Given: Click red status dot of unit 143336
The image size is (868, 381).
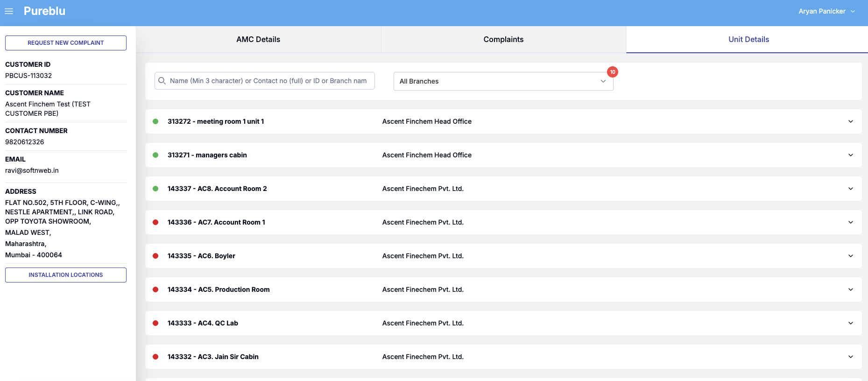Looking at the screenshot, I should coord(155,222).
